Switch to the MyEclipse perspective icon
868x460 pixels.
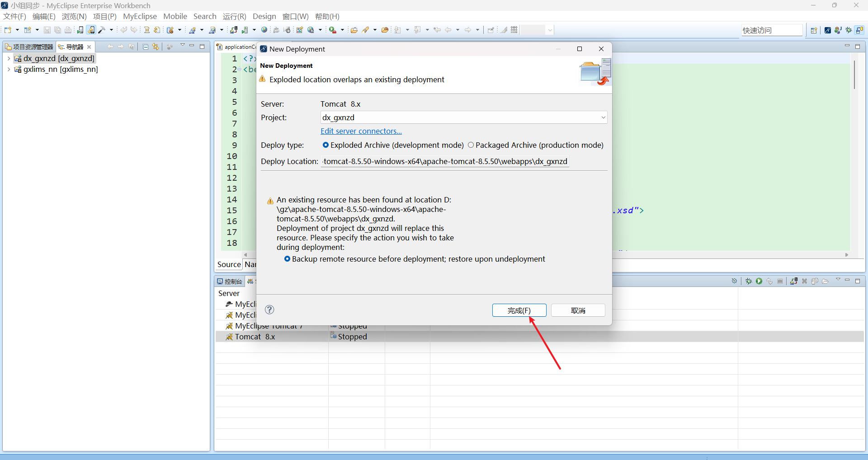point(828,30)
